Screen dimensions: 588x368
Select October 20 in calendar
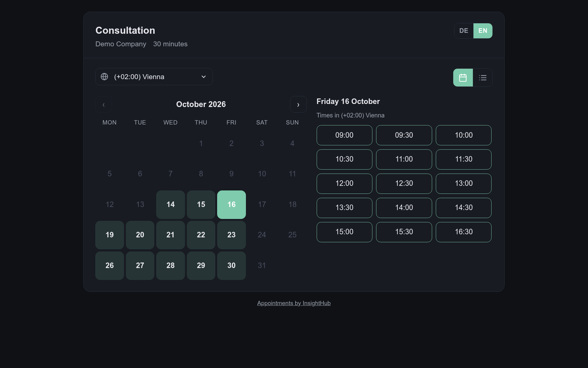[x=140, y=235]
